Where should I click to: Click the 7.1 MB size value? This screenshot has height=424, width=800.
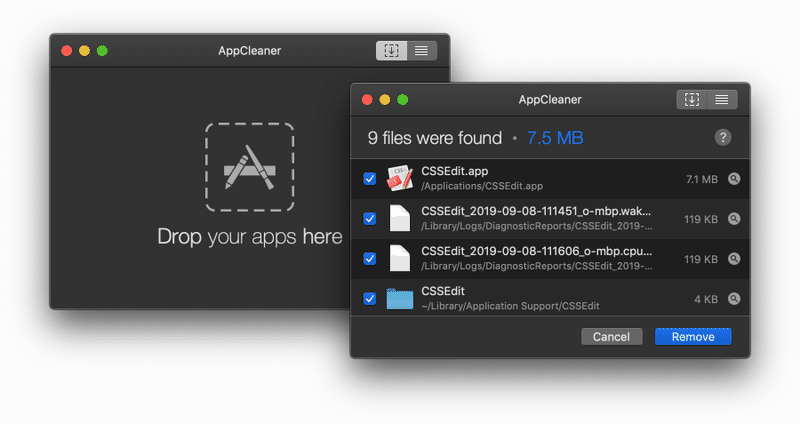[x=702, y=179]
